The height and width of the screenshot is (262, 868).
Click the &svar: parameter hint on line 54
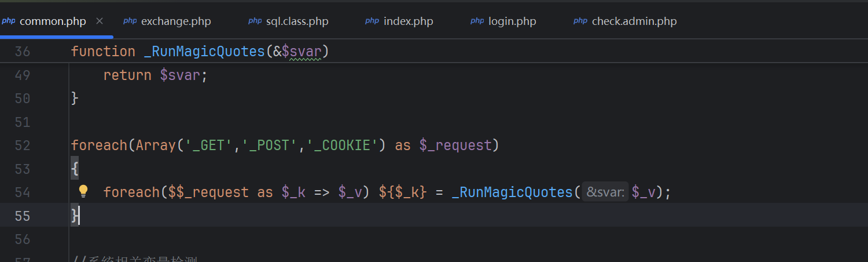coord(605,192)
